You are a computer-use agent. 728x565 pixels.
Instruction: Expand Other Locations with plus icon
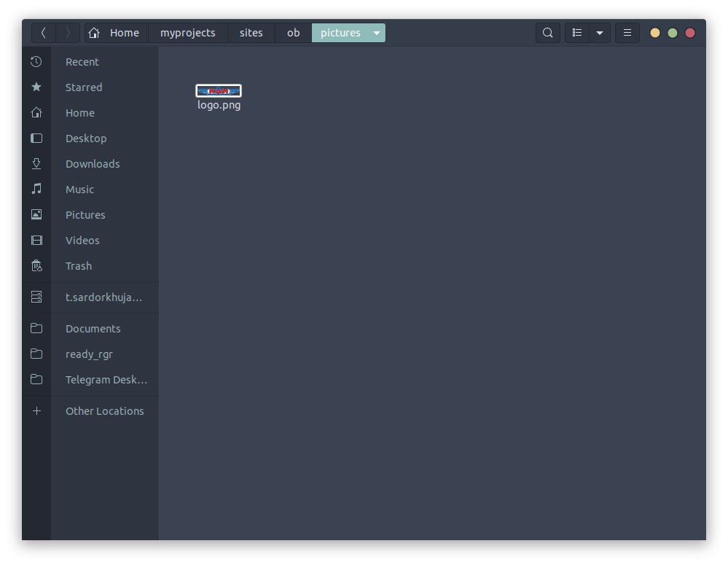click(x=36, y=411)
